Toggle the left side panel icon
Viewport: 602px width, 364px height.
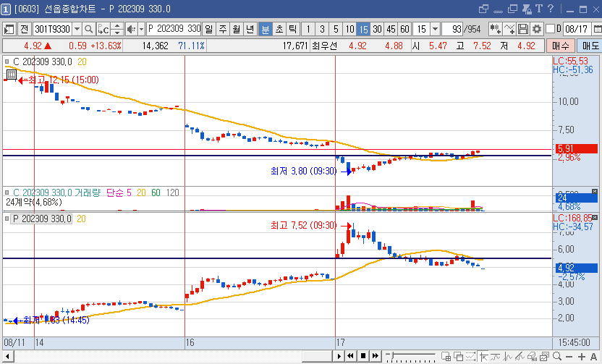[x=9, y=29]
